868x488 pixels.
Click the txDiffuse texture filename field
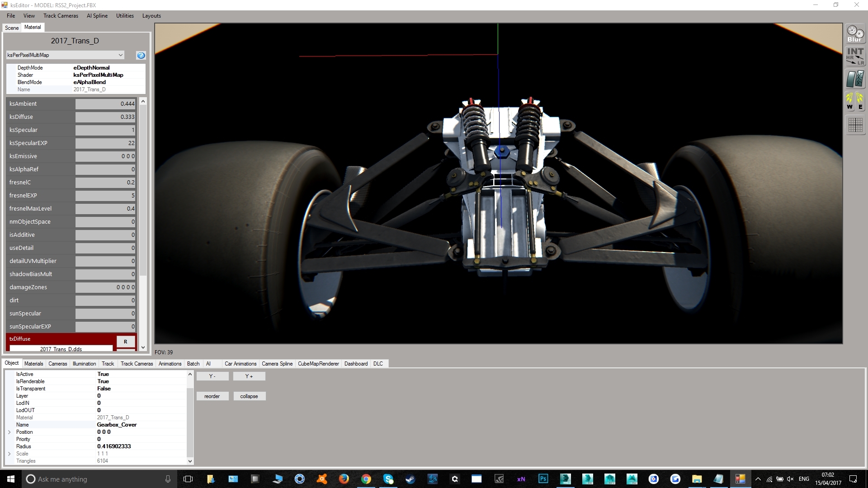(61, 348)
